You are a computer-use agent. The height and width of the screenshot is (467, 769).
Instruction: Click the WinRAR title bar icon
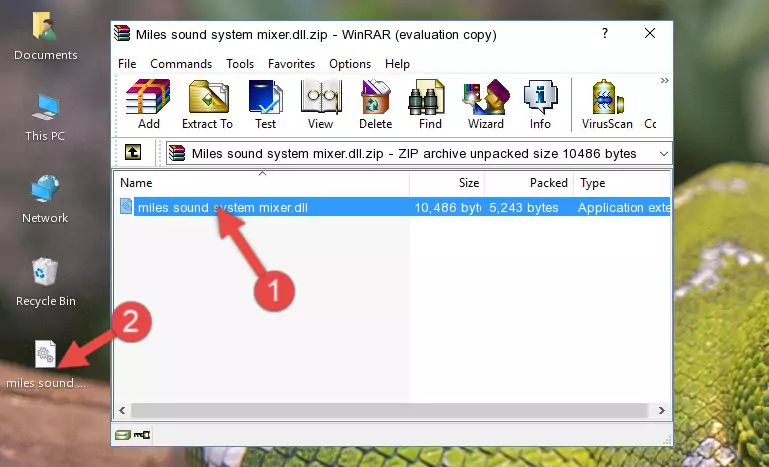[122, 33]
